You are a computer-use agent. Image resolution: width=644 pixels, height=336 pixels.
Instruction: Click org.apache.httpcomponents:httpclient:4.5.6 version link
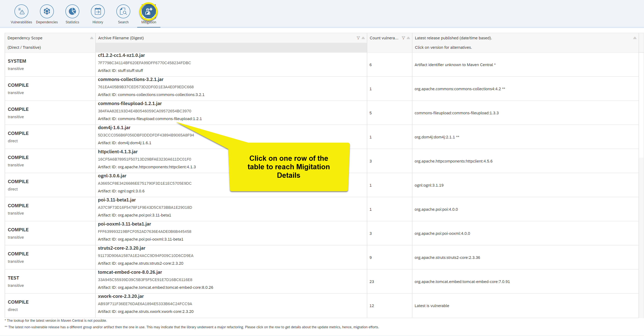(x=453, y=161)
